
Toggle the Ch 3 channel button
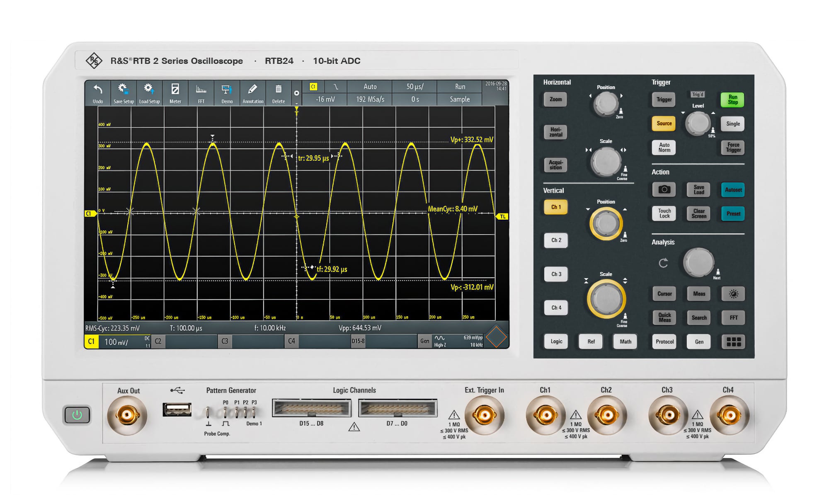pyautogui.click(x=556, y=274)
